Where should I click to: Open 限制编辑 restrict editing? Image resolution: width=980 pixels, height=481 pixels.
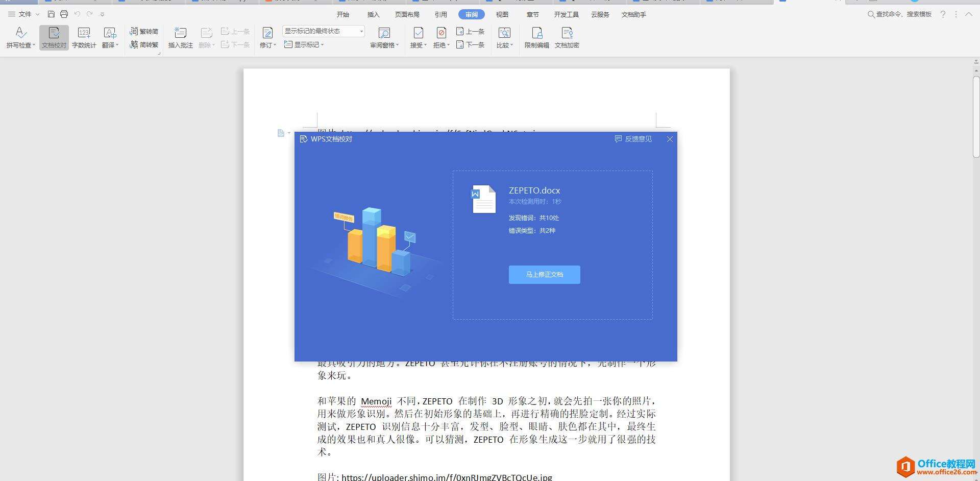coord(537,38)
